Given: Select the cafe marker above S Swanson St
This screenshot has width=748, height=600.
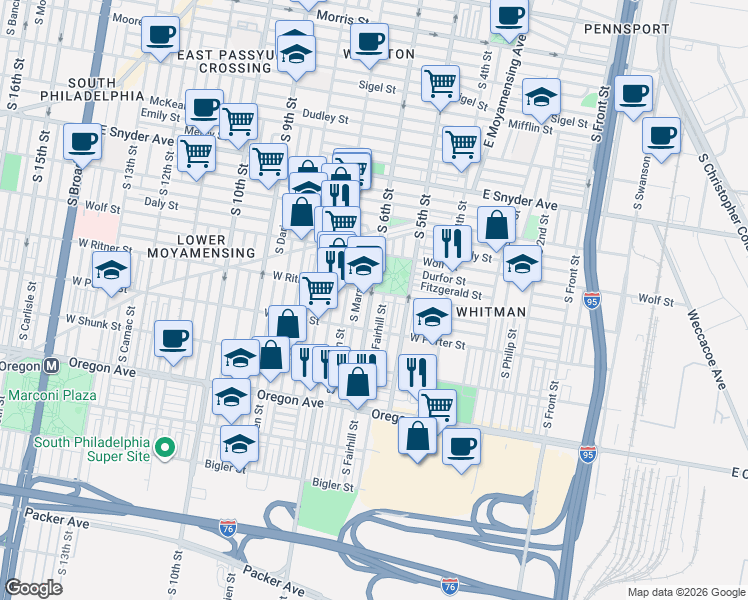Looking at the screenshot, I should coord(661,139).
